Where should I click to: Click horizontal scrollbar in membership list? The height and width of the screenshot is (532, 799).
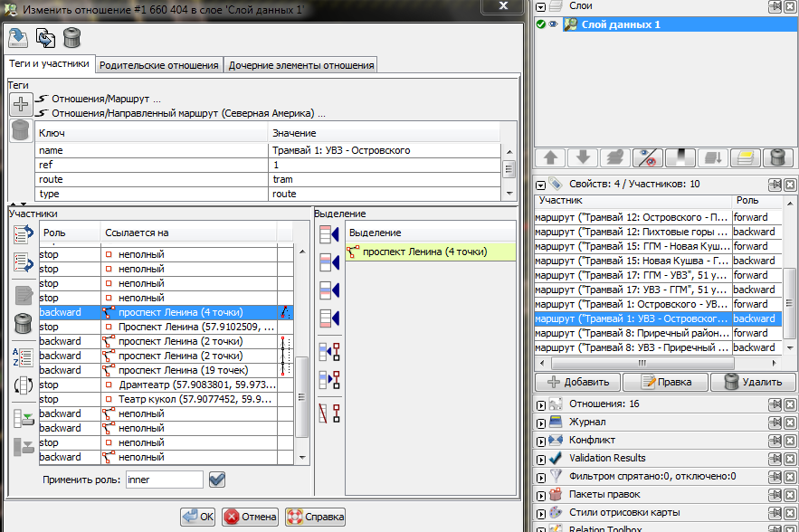click(642, 364)
